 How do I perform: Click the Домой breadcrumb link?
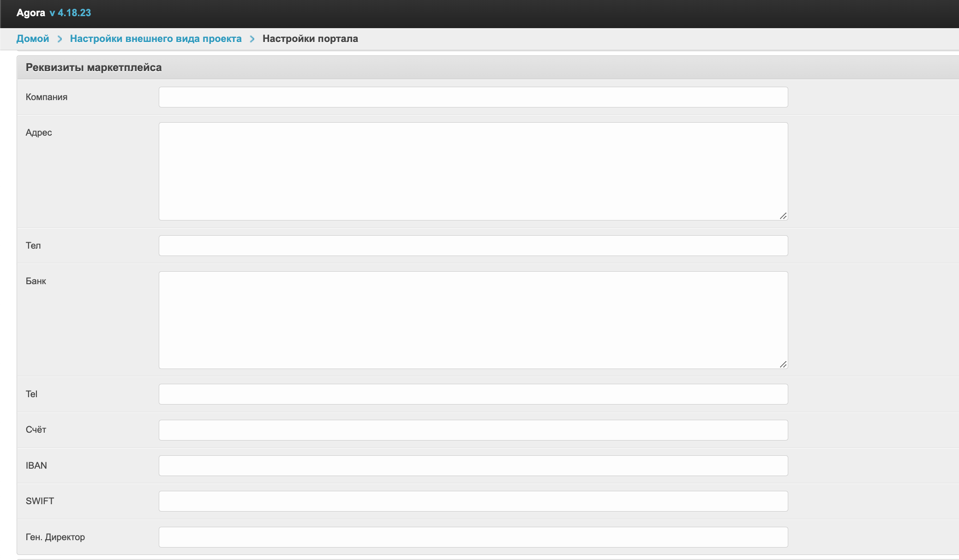32,39
